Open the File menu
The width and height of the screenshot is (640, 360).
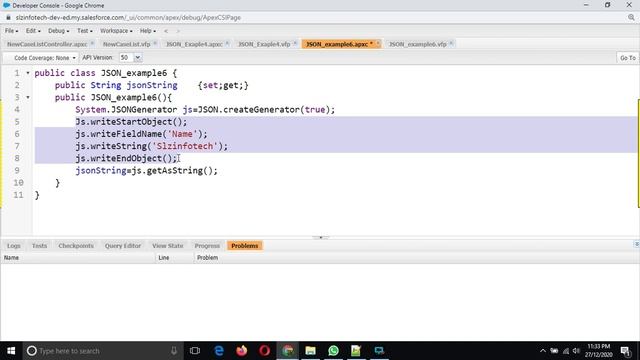(x=11, y=31)
